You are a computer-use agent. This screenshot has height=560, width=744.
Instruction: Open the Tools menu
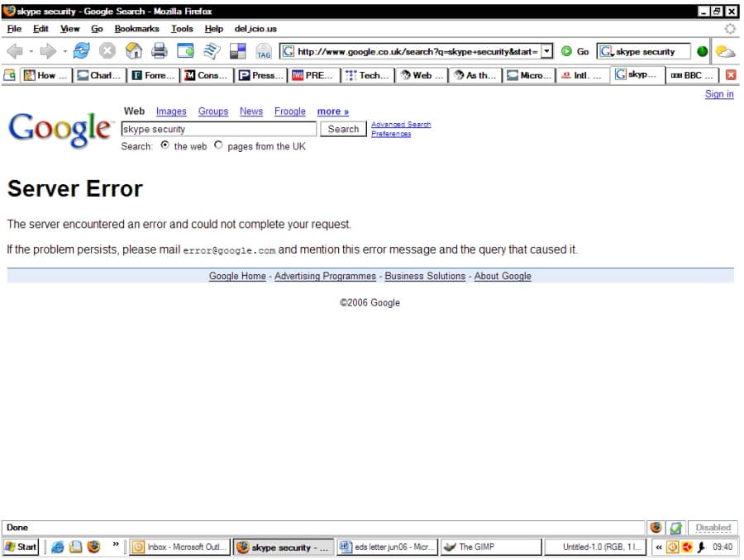click(x=182, y=29)
